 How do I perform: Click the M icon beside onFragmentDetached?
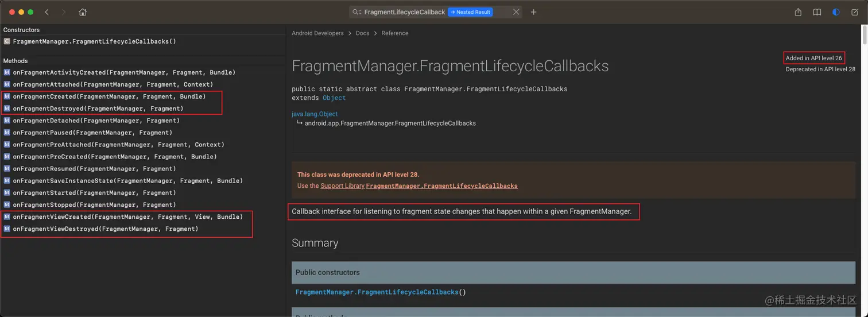click(x=7, y=121)
